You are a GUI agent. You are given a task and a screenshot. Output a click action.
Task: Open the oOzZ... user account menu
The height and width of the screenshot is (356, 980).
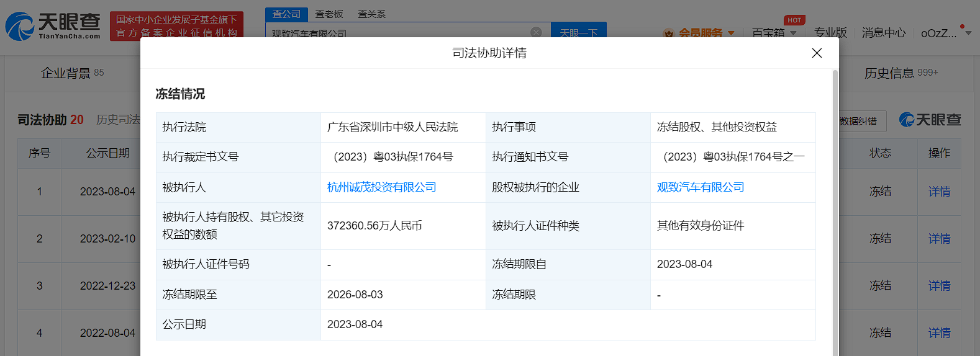click(945, 33)
